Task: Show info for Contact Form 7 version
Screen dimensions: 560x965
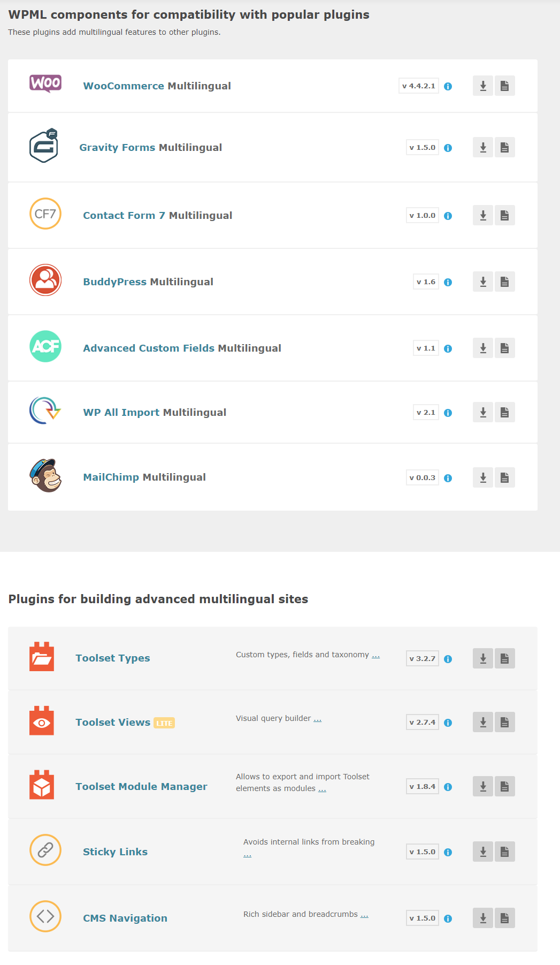Action: point(448,216)
